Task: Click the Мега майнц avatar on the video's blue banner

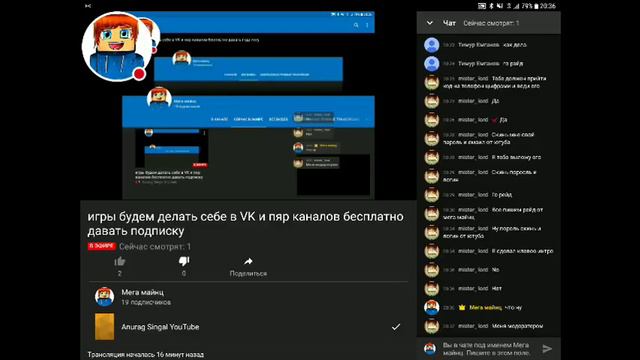Action: point(159,99)
